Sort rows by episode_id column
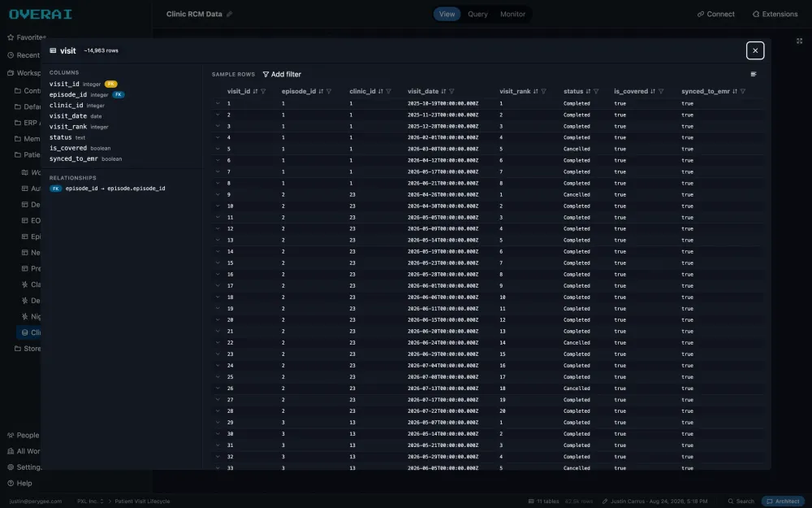This screenshot has height=508, width=812. (x=321, y=91)
